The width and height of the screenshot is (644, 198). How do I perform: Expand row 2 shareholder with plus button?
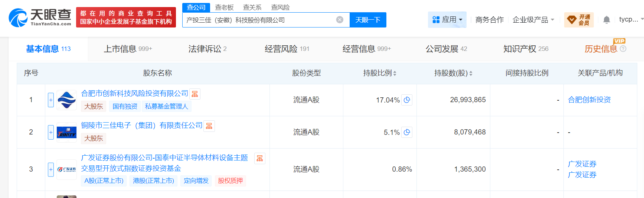point(51,132)
